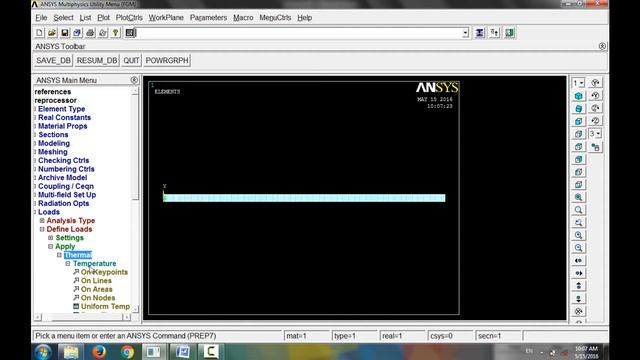This screenshot has width=640, height=360.
Task: Click the Reset Picking icon
Action: [494, 33]
